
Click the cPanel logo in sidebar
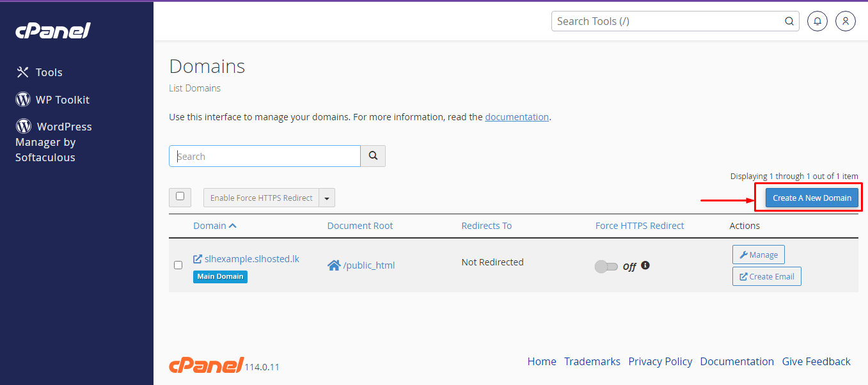coord(53,31)
